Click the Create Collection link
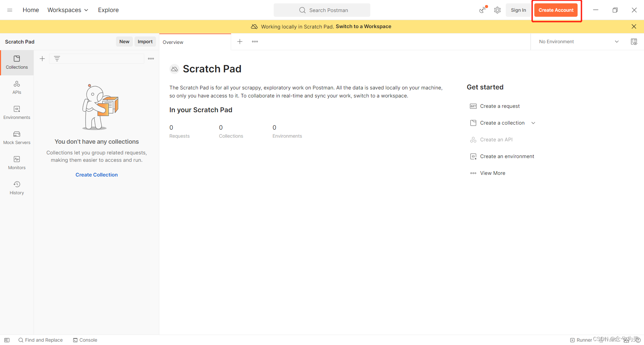This screenshot has height=345, width=644. pos(97,175)
